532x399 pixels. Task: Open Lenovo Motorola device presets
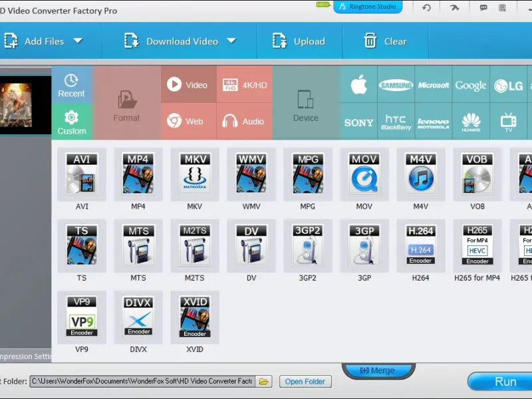[434, 122]
